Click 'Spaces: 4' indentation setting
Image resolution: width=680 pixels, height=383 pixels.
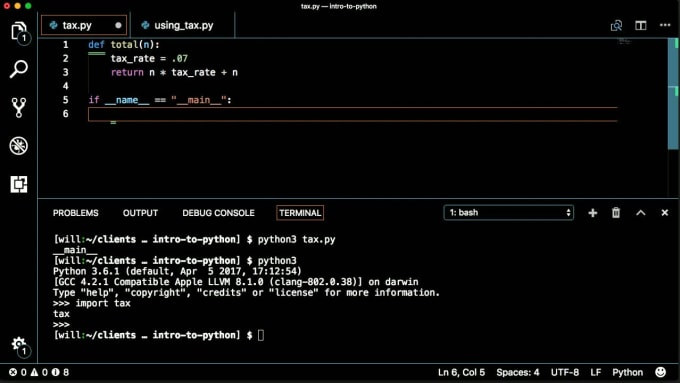pyautogui.click(x=517, y=372)
